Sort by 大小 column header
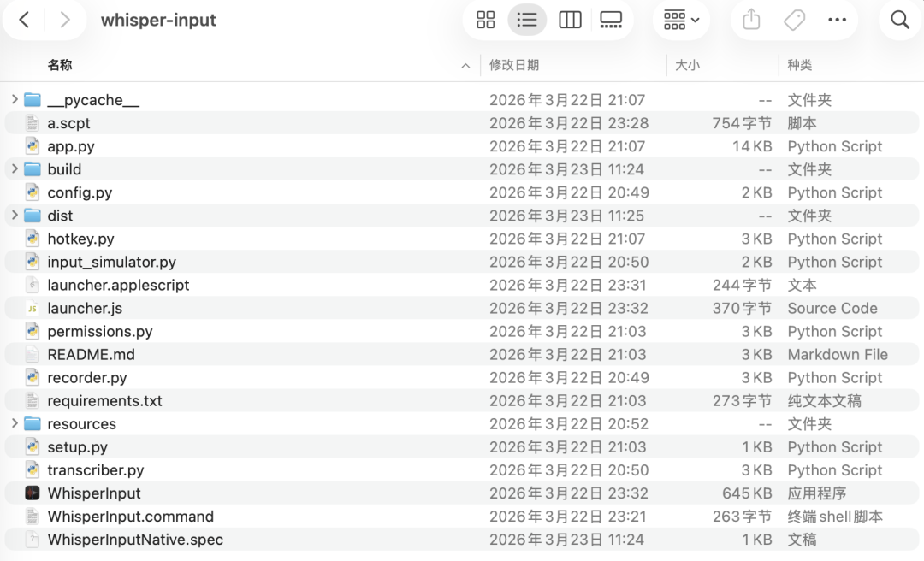The height and width of the screenshot is (561, 924). point(687,65)
